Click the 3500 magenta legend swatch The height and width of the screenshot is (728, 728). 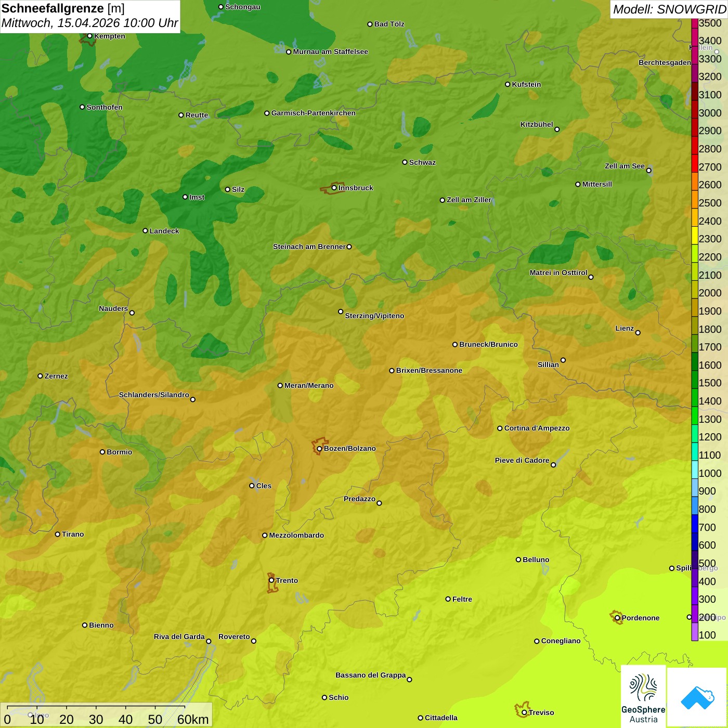click(694, 23)
